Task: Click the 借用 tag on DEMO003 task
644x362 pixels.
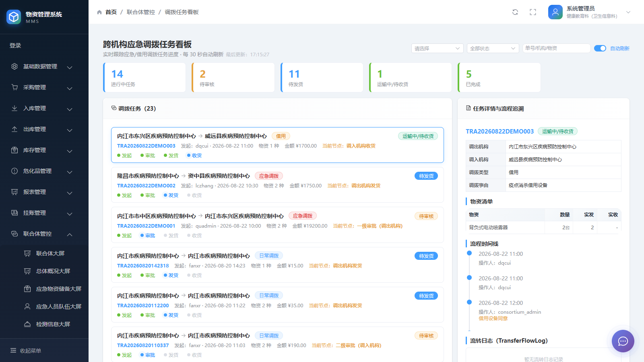Action: pos(281,136)
